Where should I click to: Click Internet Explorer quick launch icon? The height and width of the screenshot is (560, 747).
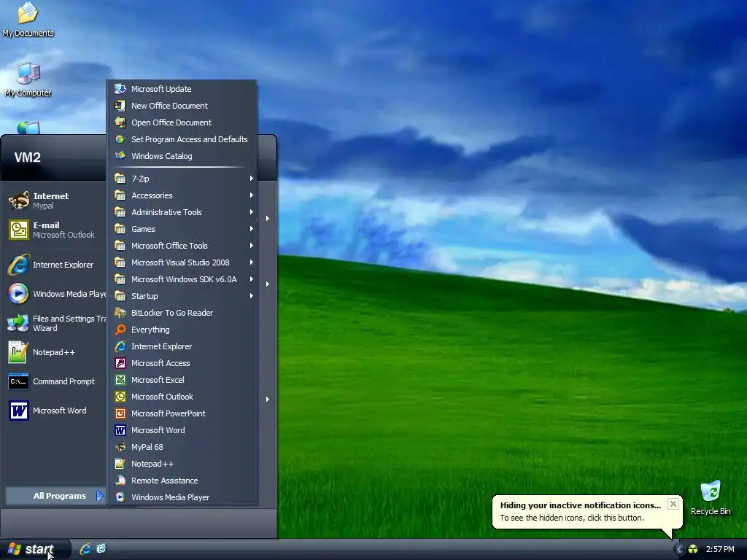pyautogui.click(x=86, y=549)
